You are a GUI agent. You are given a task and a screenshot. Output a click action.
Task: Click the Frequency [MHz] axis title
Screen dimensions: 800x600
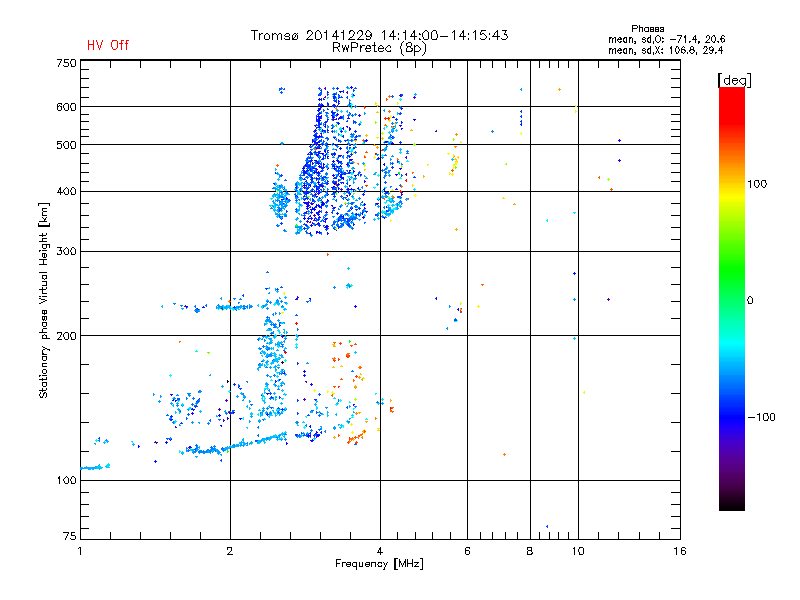point(379,564)
